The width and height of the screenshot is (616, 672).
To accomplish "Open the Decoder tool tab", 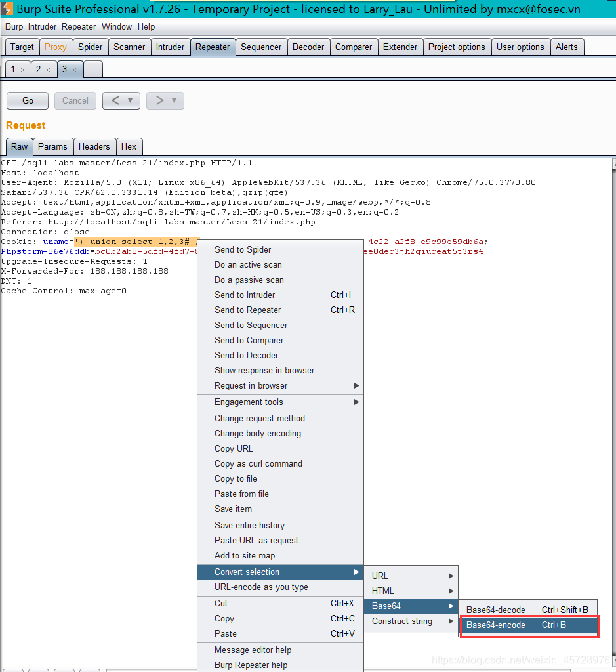I will [308, 47].
